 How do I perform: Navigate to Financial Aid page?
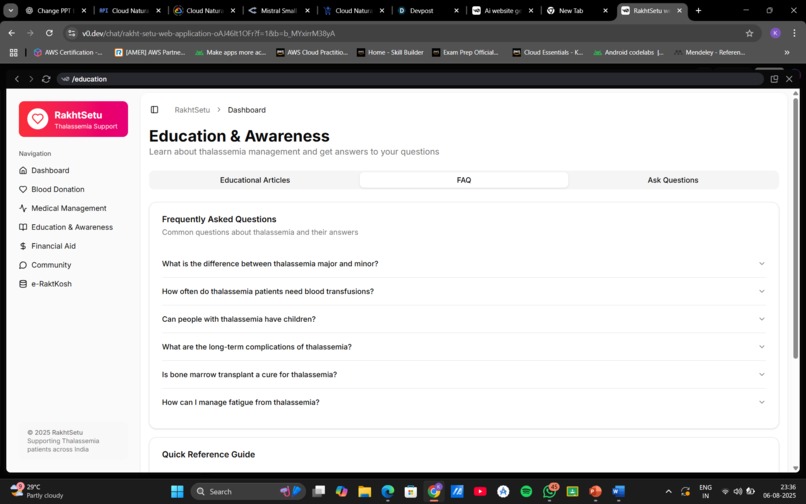coord(53,246)
